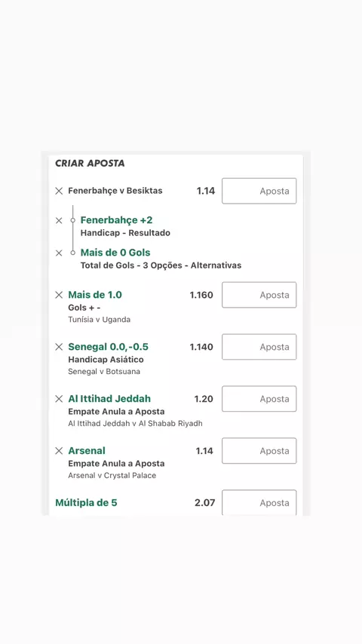Remove the Fenerbahçe v Besiktas bet

click(59, 191)
